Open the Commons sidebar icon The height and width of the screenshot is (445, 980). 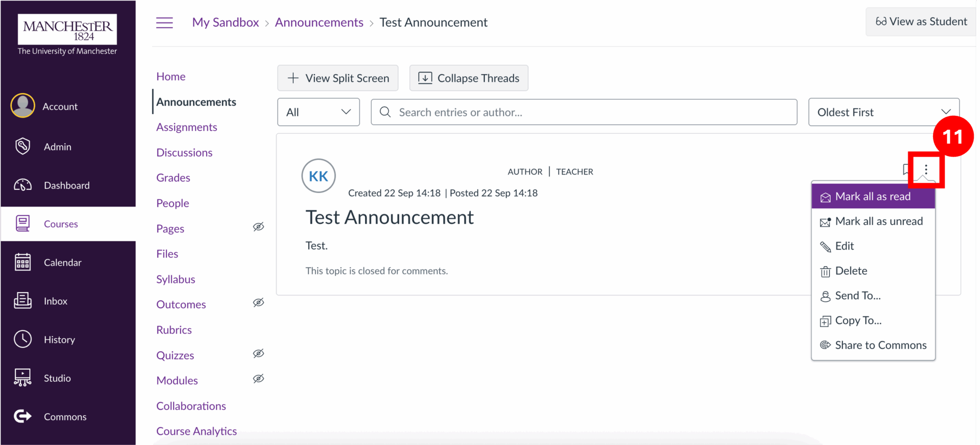point(22,416)
